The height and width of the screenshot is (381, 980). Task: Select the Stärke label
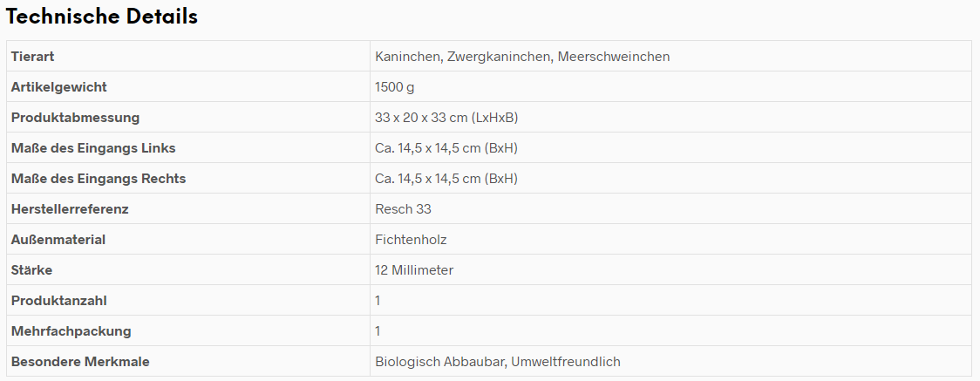[x=31, y=270]
